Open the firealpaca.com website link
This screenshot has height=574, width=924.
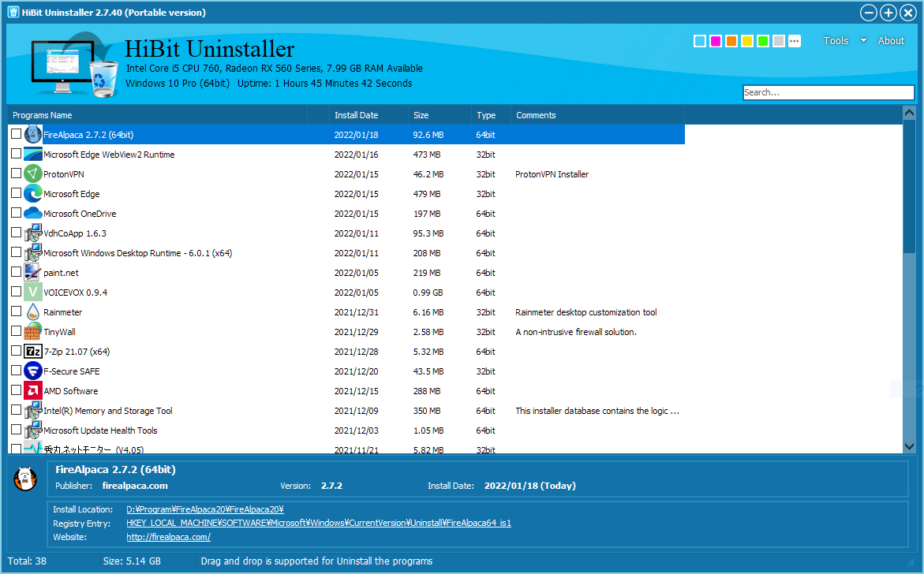(168, 537)
